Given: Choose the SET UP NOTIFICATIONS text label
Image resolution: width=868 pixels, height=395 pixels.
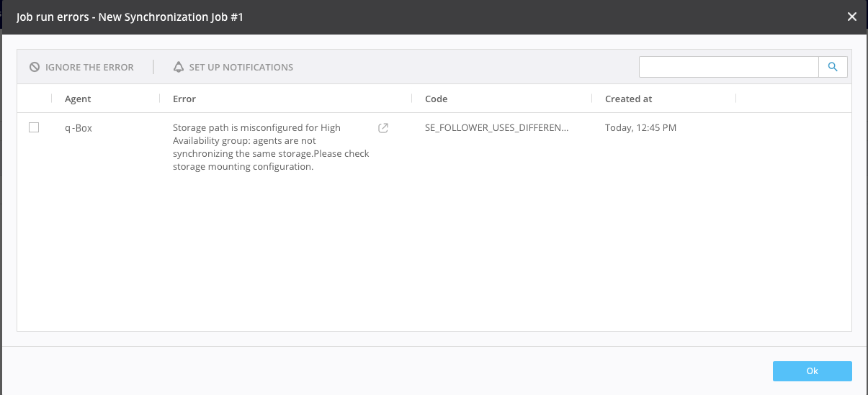Looking at the screenshot, I should 241,67.
